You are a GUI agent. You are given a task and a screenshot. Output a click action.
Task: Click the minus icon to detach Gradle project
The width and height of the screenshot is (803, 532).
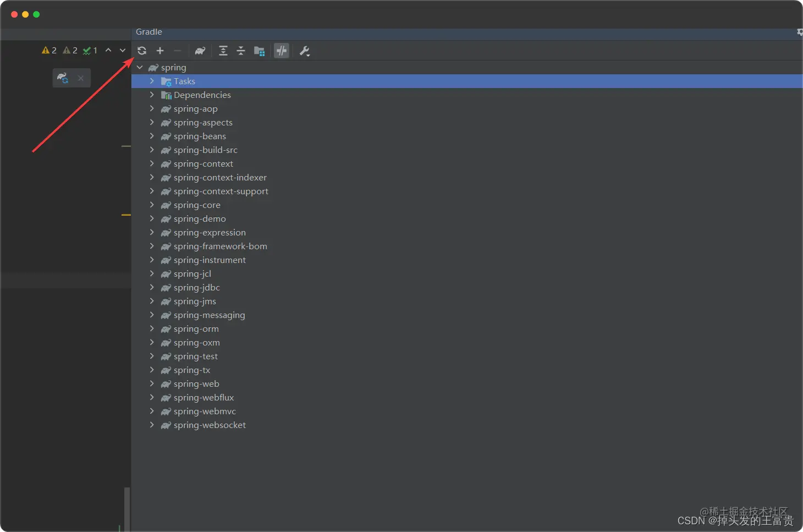(x=177, y=51)
